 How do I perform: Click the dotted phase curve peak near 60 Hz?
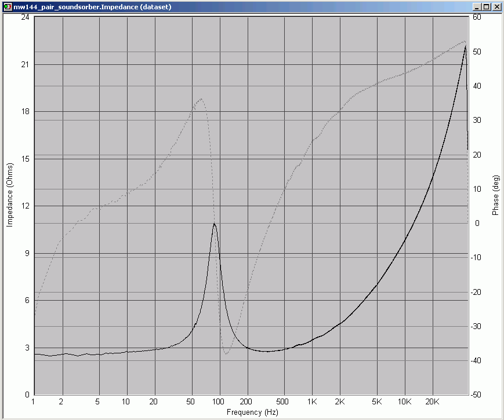click(201, 99)
